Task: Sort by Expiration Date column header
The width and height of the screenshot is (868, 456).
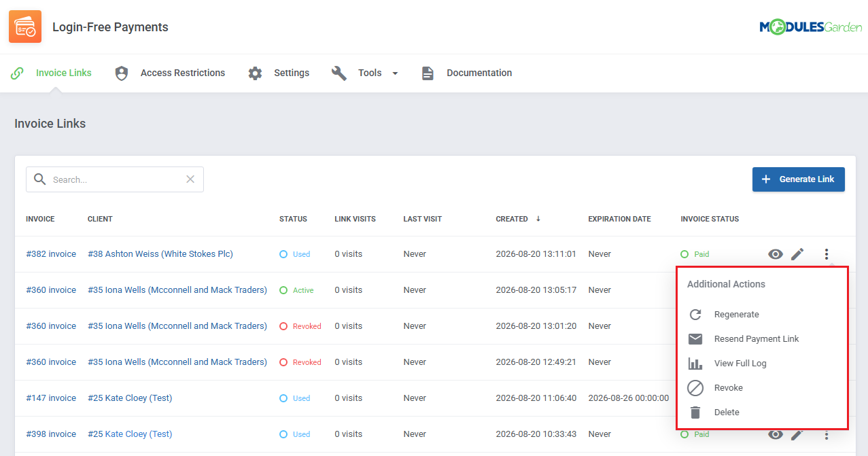Action: coord(619,219)
